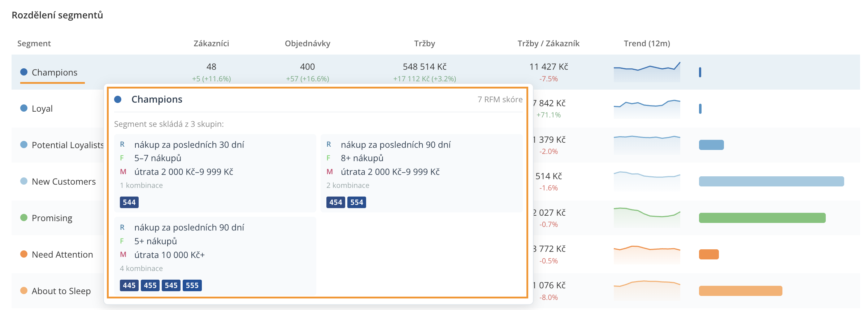Click the Trend (12m) column header
The image size is (868, 310).
coord(647,43)
